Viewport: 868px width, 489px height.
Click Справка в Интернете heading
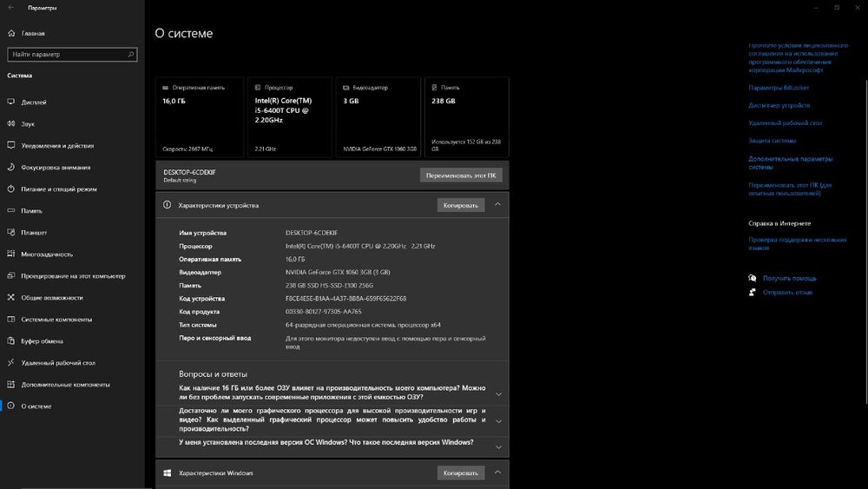(x=779, y=224)
